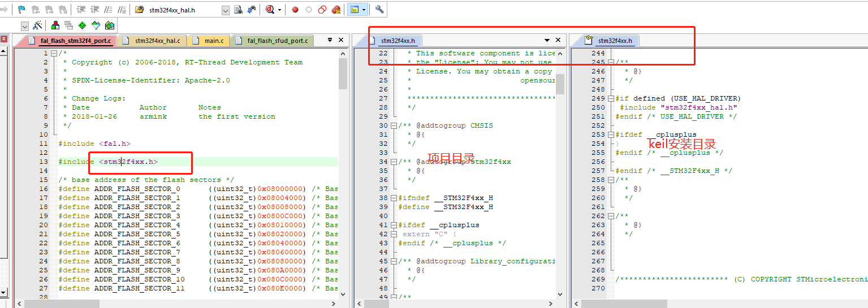Collapse #ifdef __cplusplus block at line 253
868x308 pixels.
[x=611, y=135]
